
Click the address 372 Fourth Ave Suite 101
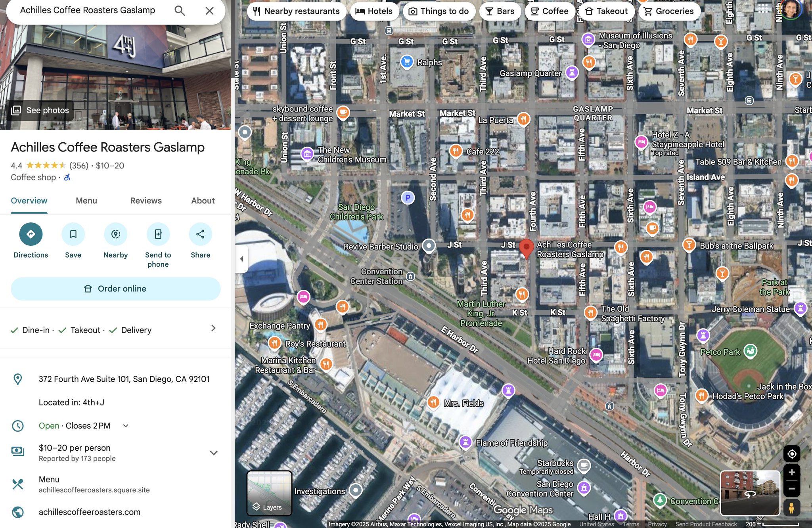124,379
